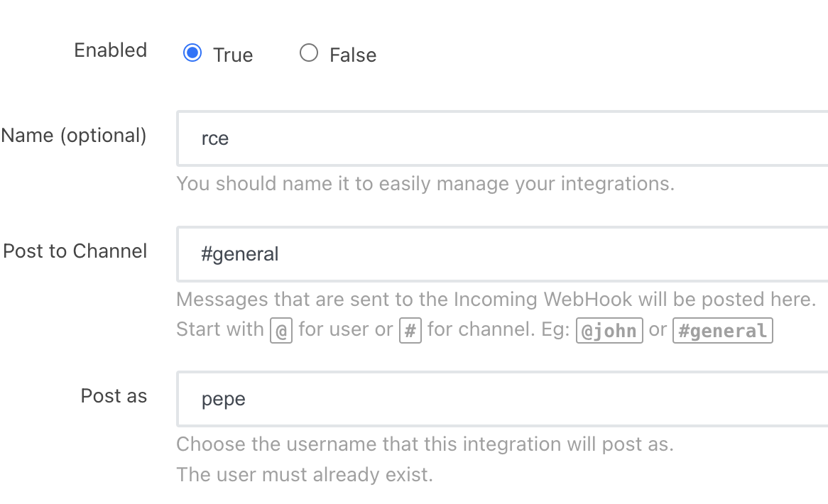The image size is (828, 504).
Task: Click the 'Eg:' word in channel hint
Action: point(555,330)
